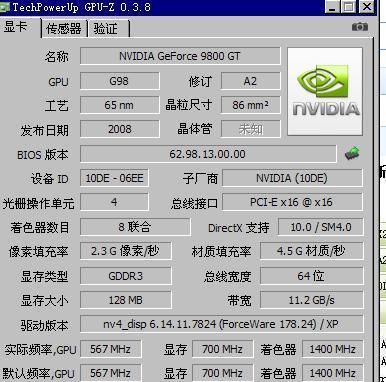This screenshot has height=382, width=386.
Task: Click the 发布日期 label
Action: point(45,130)
